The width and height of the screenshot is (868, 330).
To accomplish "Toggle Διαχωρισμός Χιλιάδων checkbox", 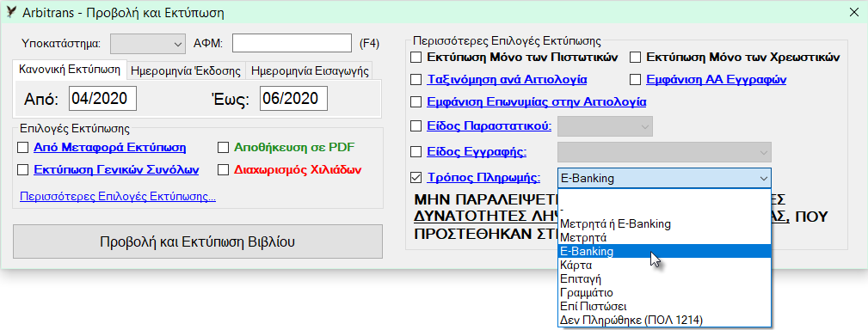I will pyautogui.click(x=223, y=169).
